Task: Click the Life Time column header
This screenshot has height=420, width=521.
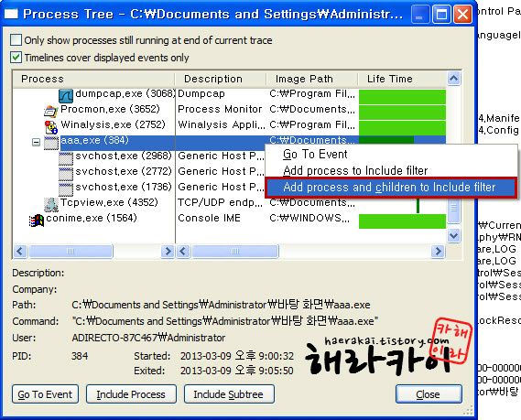Action: coord(402,79)
